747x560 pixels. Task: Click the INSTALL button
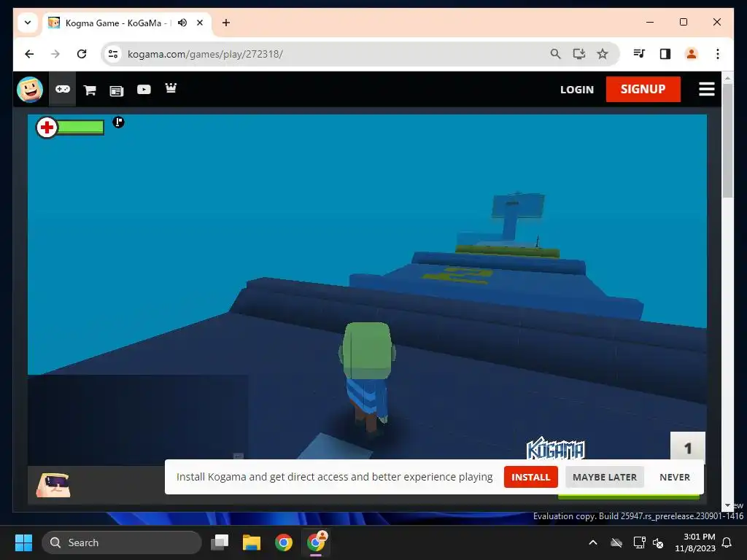click(x=531, y=477)
